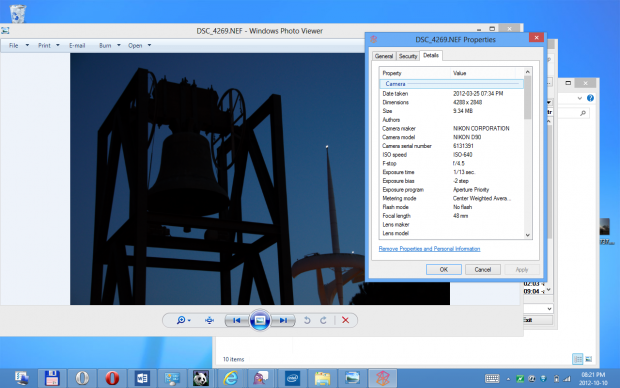Open the zoom magnifier control in Photo Viewer
Screen dimensions: 620x388
pyautogui.click(x=183, y=320)
